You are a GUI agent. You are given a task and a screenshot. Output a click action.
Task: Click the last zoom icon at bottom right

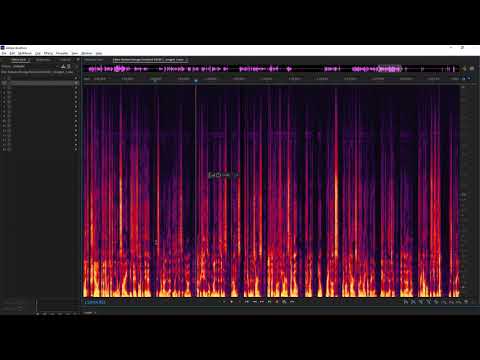coord(466,302)
